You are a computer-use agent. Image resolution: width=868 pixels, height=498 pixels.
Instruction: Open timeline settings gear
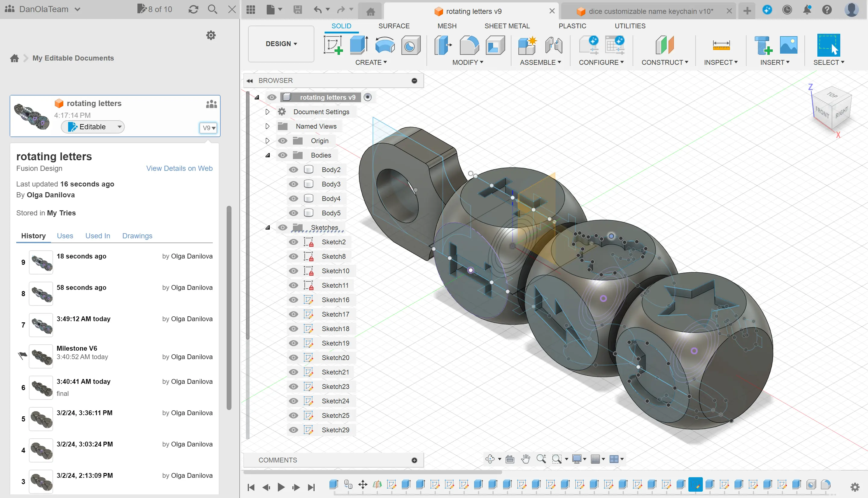[x=855, y=487]
